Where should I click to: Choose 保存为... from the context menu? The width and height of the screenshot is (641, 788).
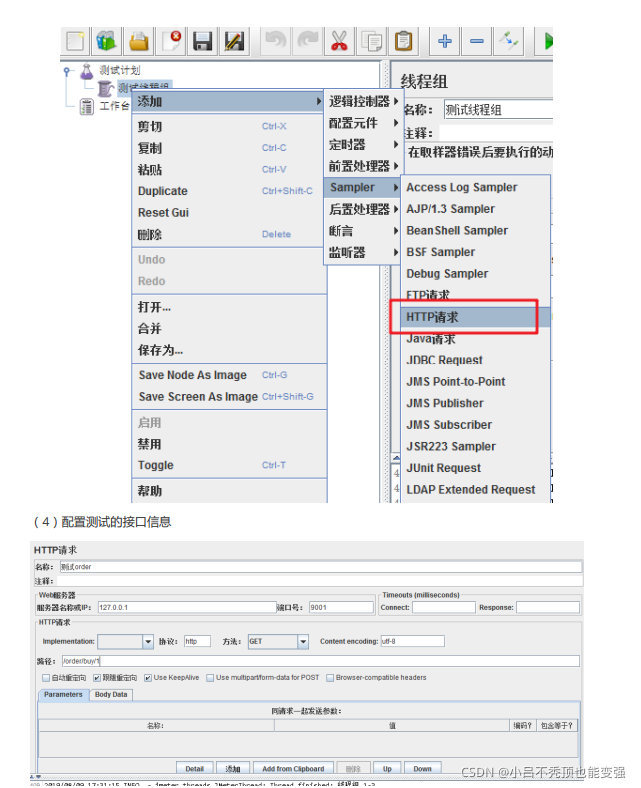coord(228,350)
